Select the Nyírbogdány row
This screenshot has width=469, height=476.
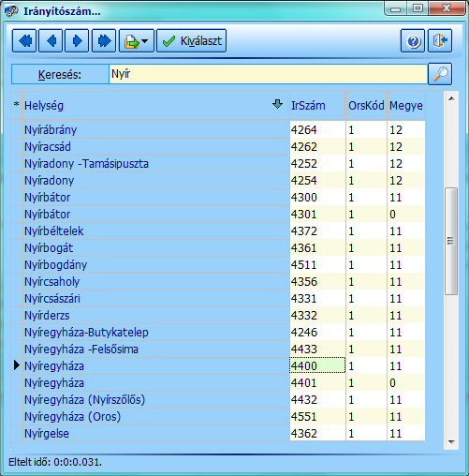coord(218,265)
